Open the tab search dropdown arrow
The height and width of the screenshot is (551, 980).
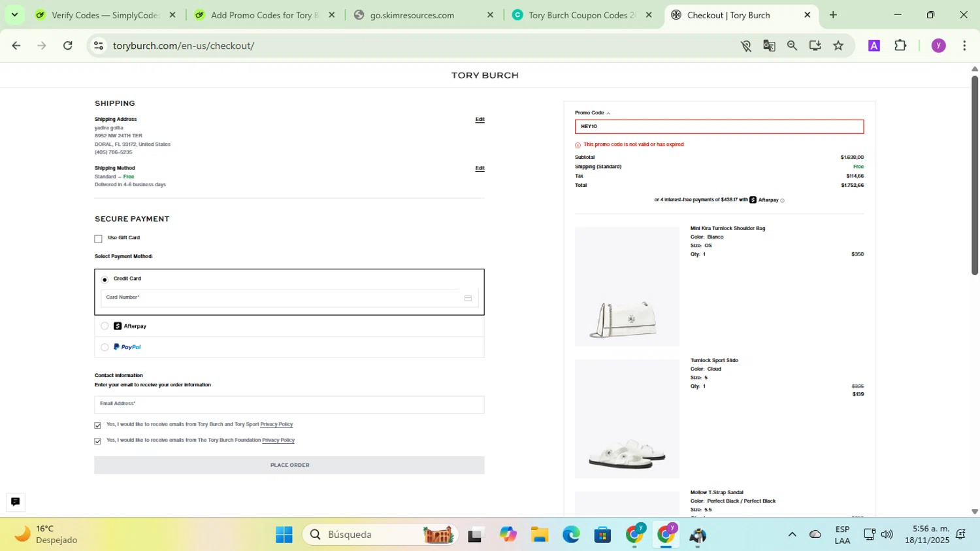(14, 14)
